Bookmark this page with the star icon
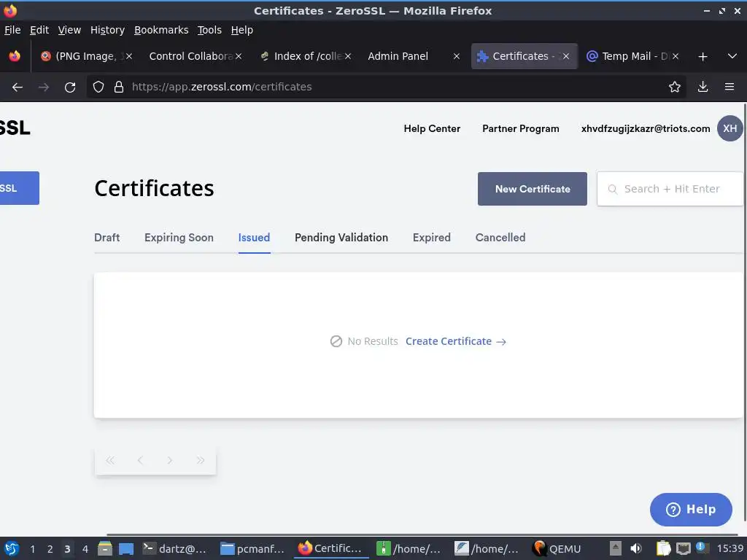 [x=675, y=87]
